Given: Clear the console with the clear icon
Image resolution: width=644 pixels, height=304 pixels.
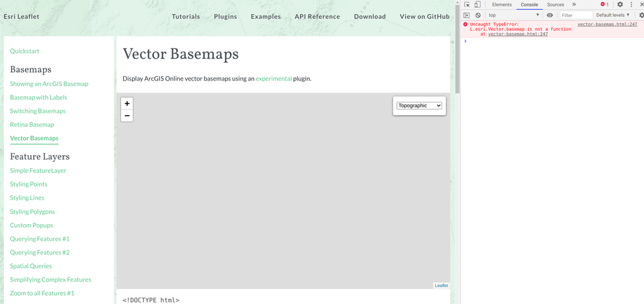Looking at the screenshot, I should coord(478,15).
